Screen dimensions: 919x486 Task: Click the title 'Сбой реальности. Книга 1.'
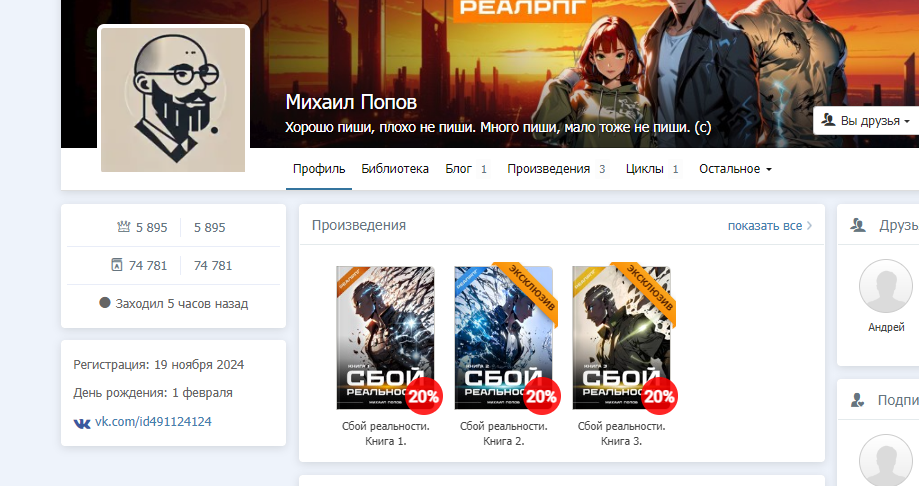(x=386, y=434)
